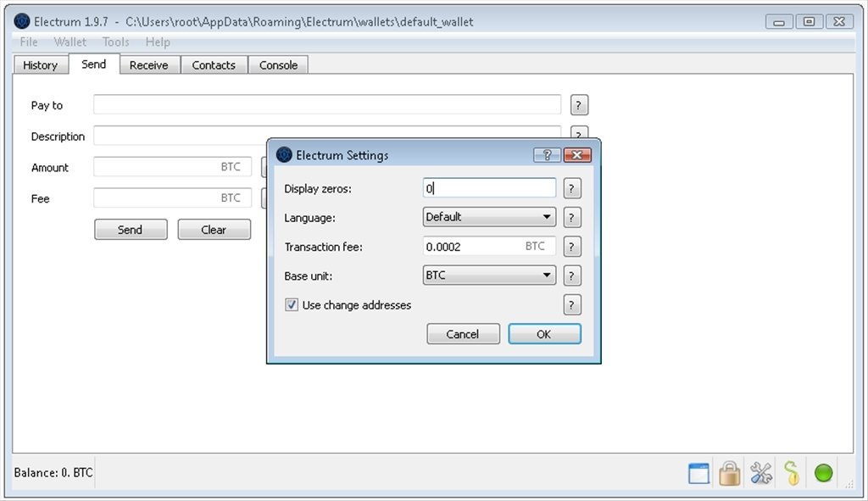Viewport: 868px width, 501px height.
Task: Maximize the Electrum main window
Action: [x=809, y=22]
